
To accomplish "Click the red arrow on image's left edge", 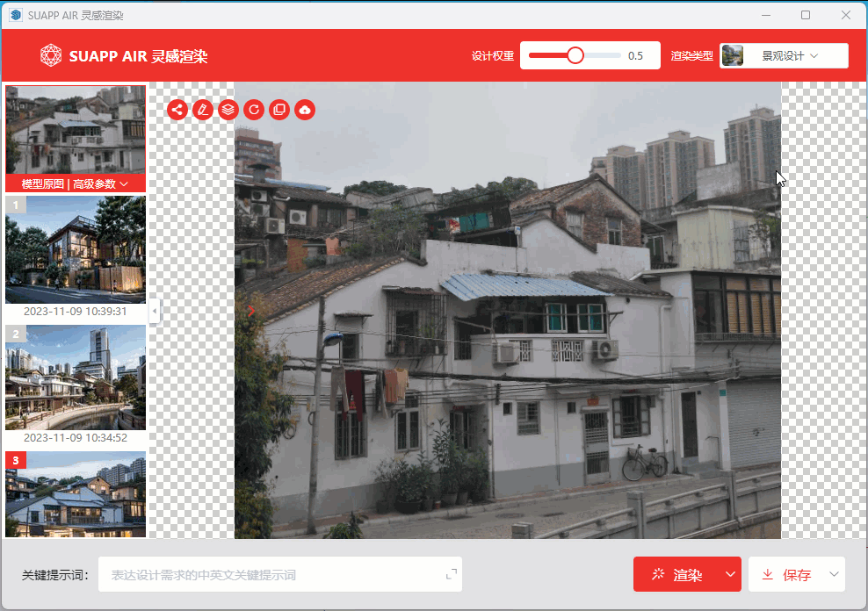I will [251, 311].
